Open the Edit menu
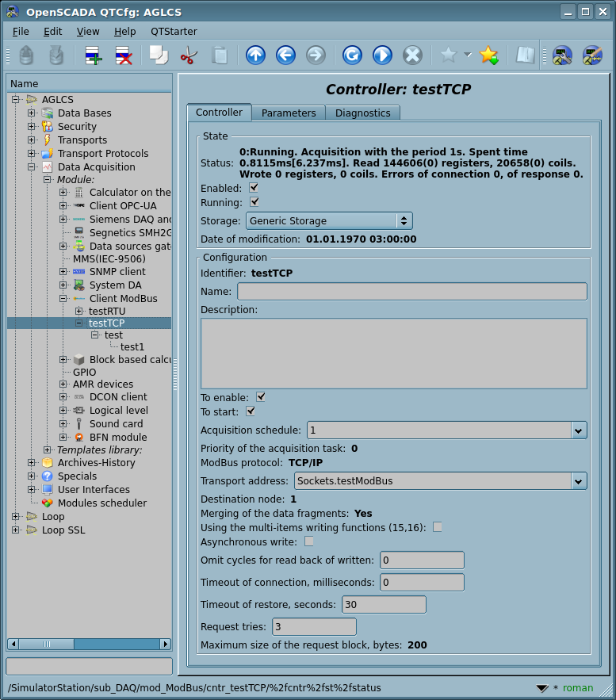The width and height of the screenshot is (616, 700). (52, 31)
